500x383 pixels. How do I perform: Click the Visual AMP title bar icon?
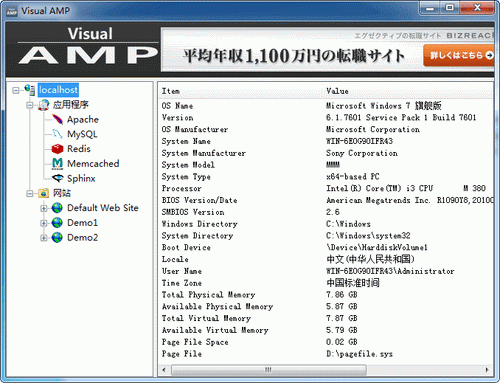[x=12, y=11]
